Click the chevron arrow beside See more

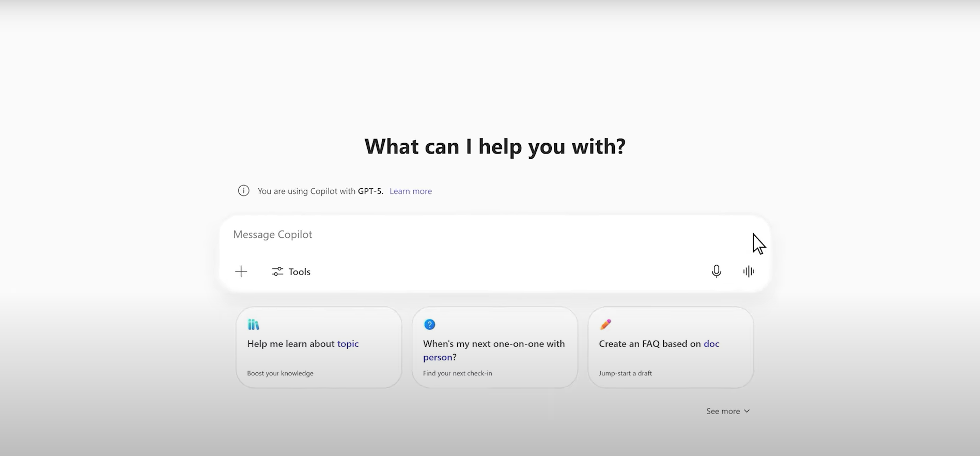(x=746, y=411)
